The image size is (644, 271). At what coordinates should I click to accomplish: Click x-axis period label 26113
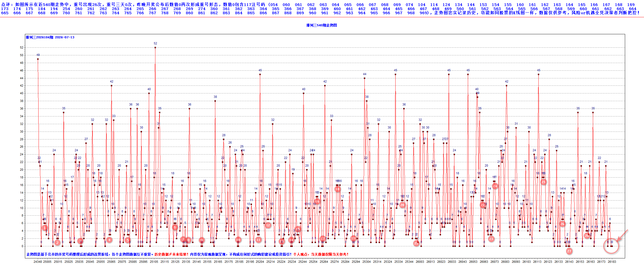pos(537,262)
